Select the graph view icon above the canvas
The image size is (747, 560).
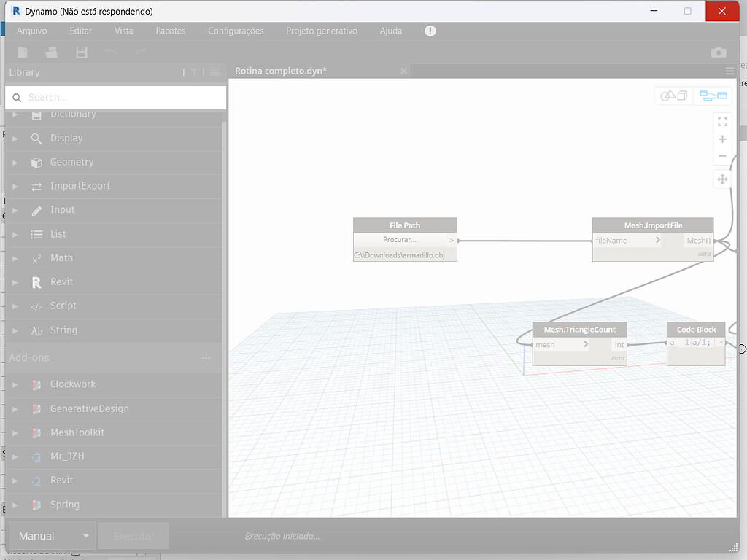pos(713,95)
